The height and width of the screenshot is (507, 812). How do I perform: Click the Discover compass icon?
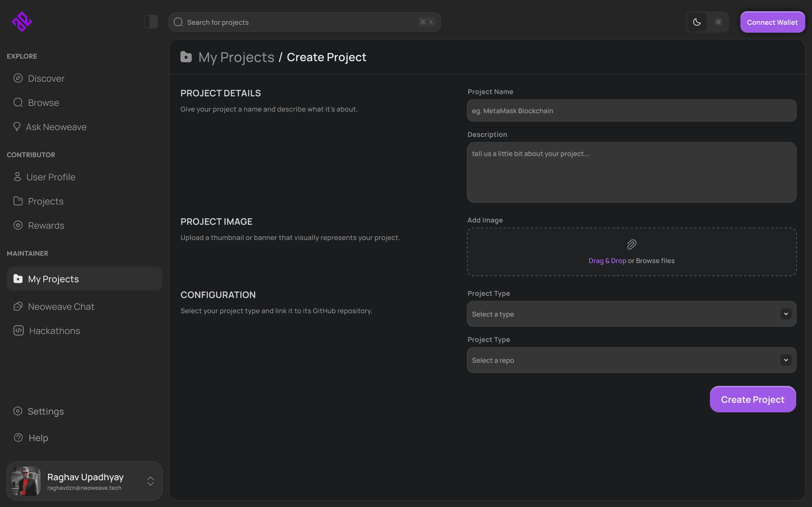coord(18,78)
